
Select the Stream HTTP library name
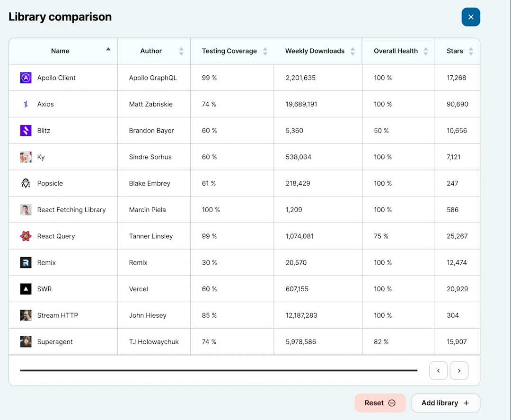tap(57, 315)
